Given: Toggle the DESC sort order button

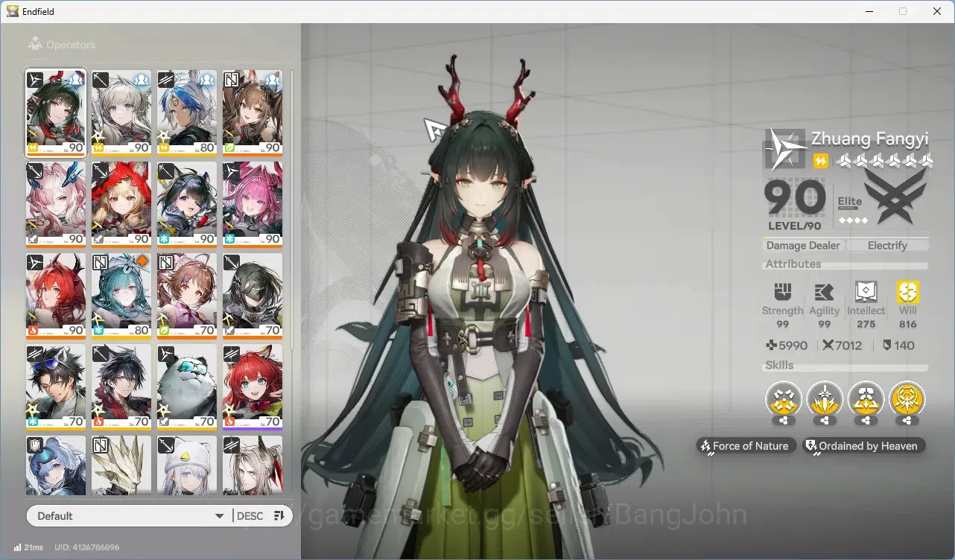Looking at the screenshot, I should (x=261, y=516).
